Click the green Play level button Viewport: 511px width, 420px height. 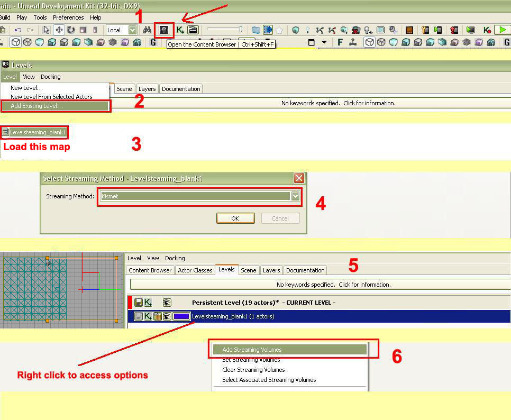(503, 30)
